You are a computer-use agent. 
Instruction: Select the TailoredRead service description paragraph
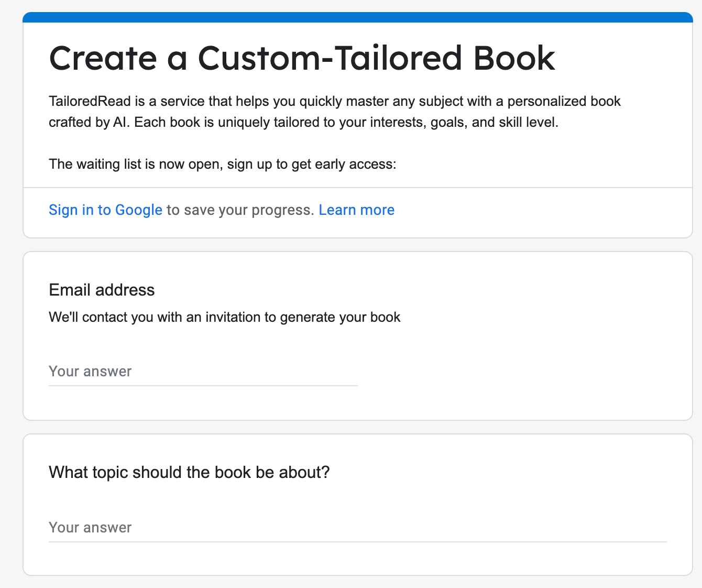point(335,112)
